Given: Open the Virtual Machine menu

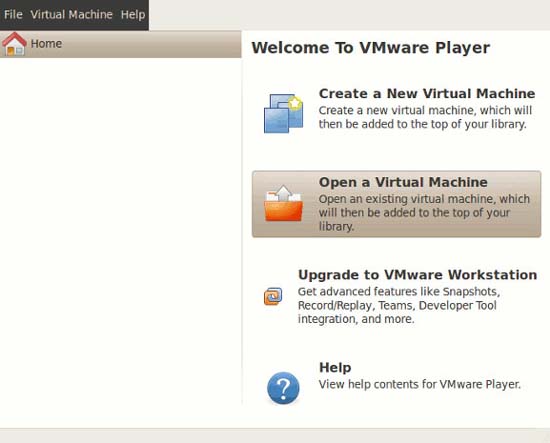Looking at the screenshot, I should click(72, 15).
